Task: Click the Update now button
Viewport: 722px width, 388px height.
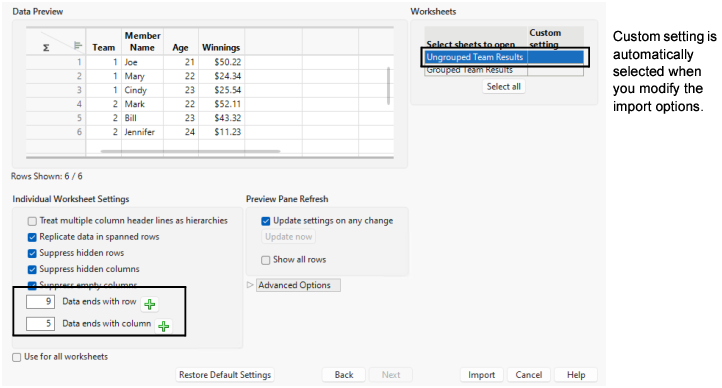Action: click(289, 237)
